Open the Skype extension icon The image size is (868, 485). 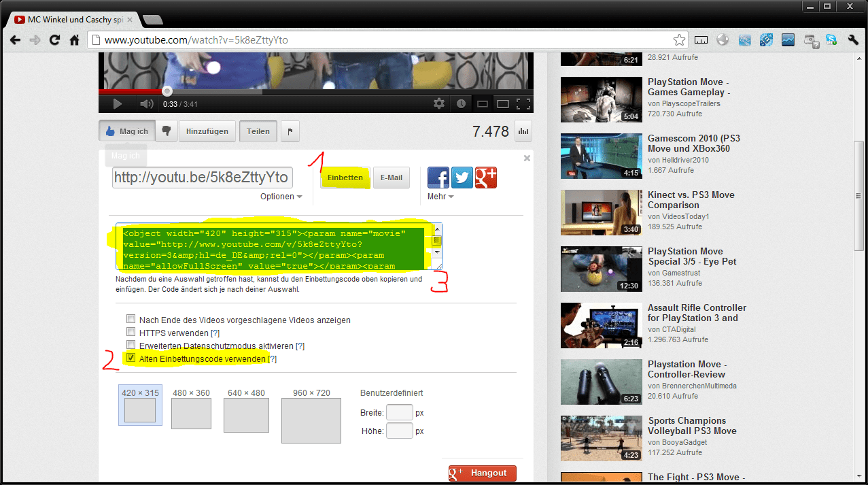tap(831, 39)
